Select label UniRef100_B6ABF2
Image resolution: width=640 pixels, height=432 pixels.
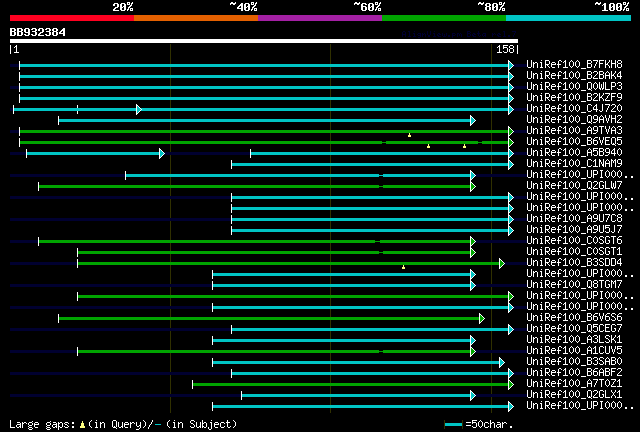click(x=574, y=373)
